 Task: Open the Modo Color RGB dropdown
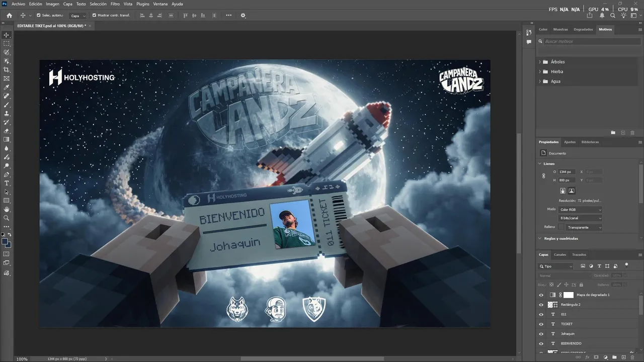point(580,210)
